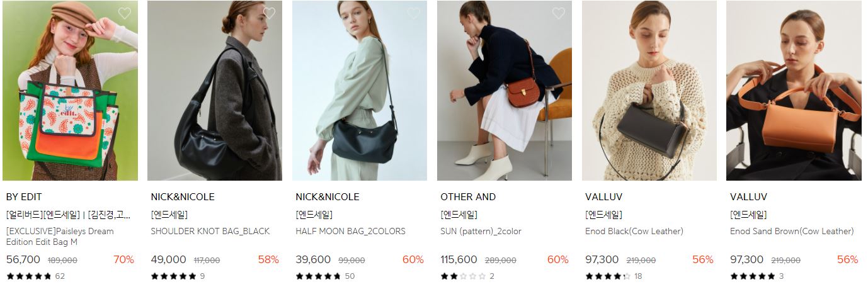
Task: Wishlist the SHOULDER KNOT BAG_BLACK with heart icon
Action: click(x=270, y=13)
